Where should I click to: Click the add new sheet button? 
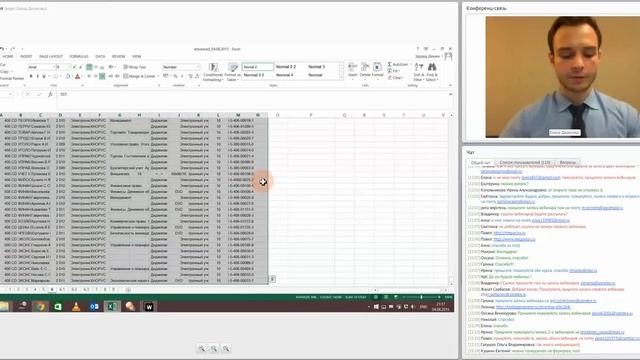click(128, 290)
